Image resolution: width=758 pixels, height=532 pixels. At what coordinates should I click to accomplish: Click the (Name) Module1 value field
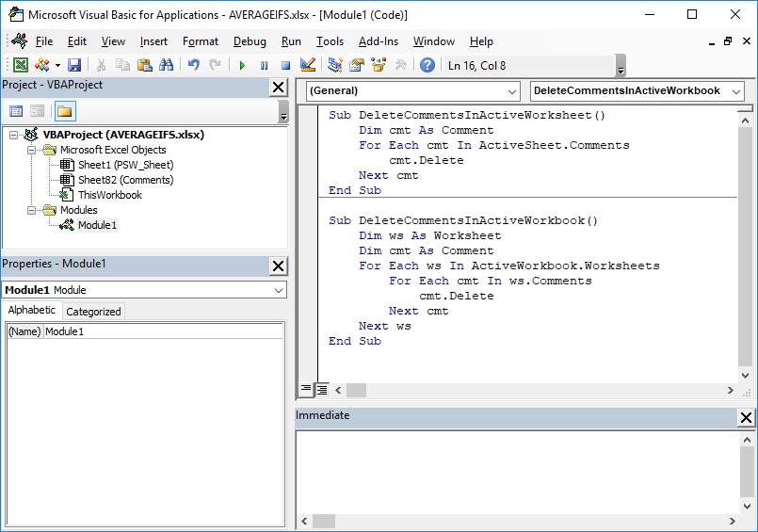tap(164, 331)
